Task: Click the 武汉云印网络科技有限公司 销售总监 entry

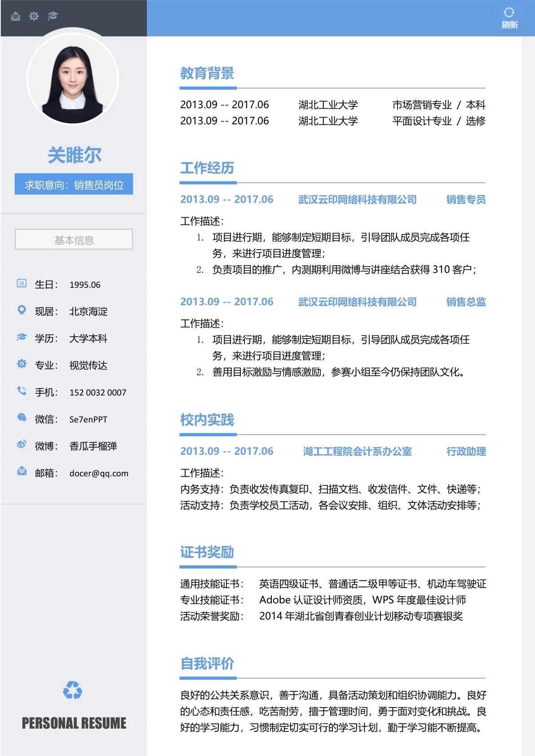Action: coord(357,302)
